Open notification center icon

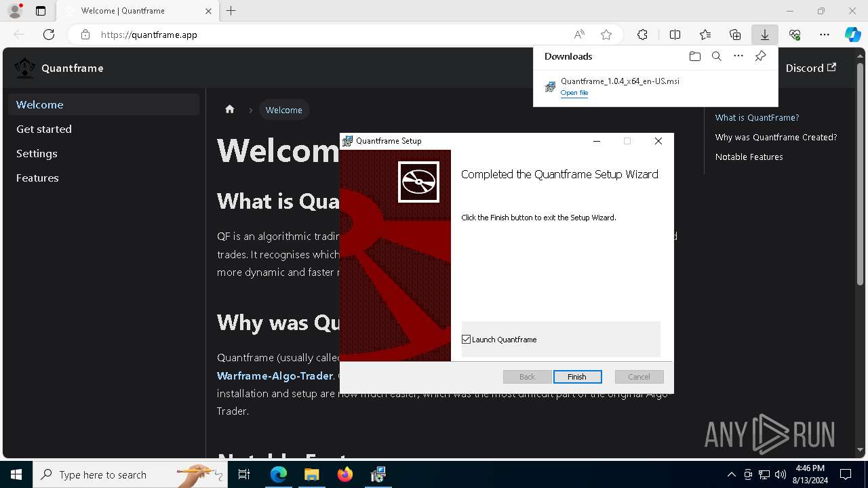pyautogui.click(x=846, y=474)
